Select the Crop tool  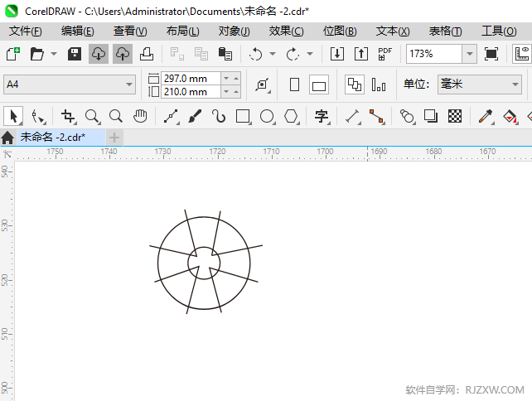tap(69, 116)
